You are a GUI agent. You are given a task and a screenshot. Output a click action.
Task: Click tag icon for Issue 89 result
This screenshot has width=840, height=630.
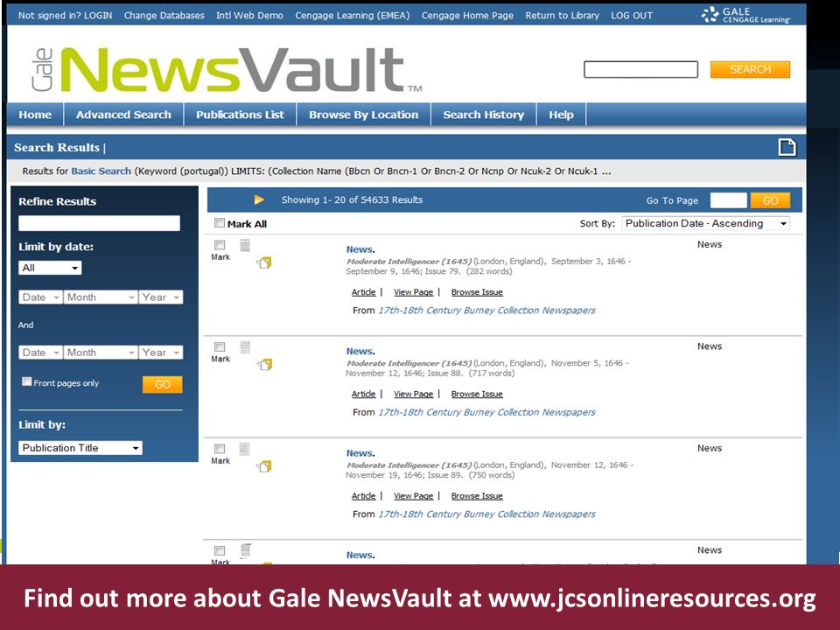[x=264, y=466]
